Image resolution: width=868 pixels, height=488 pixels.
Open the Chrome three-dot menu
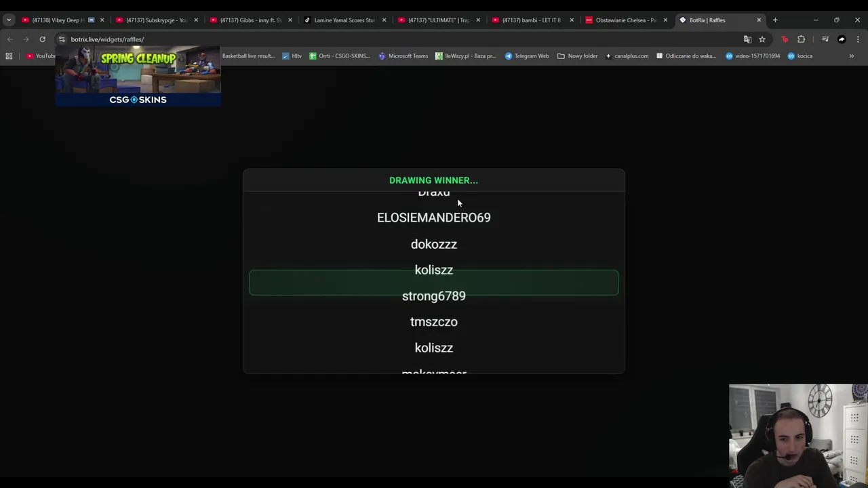(x=858, y=39)
